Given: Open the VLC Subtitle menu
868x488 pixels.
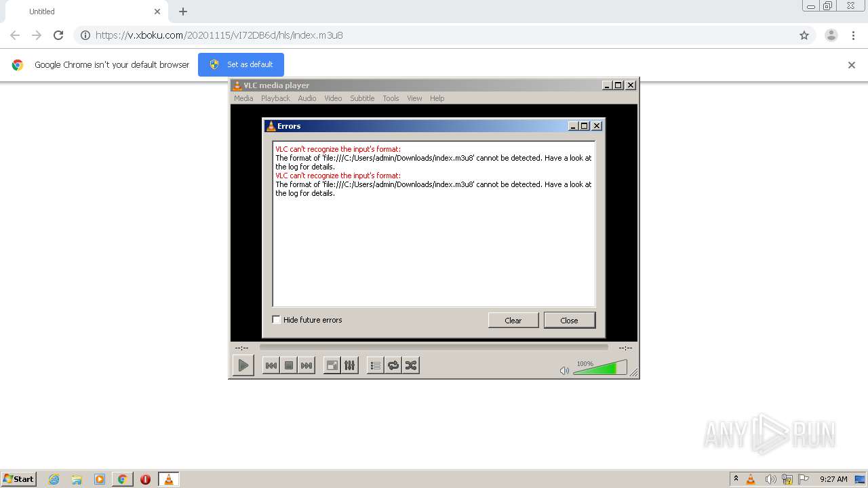Looking at the screenshot, I should point(362,98).
